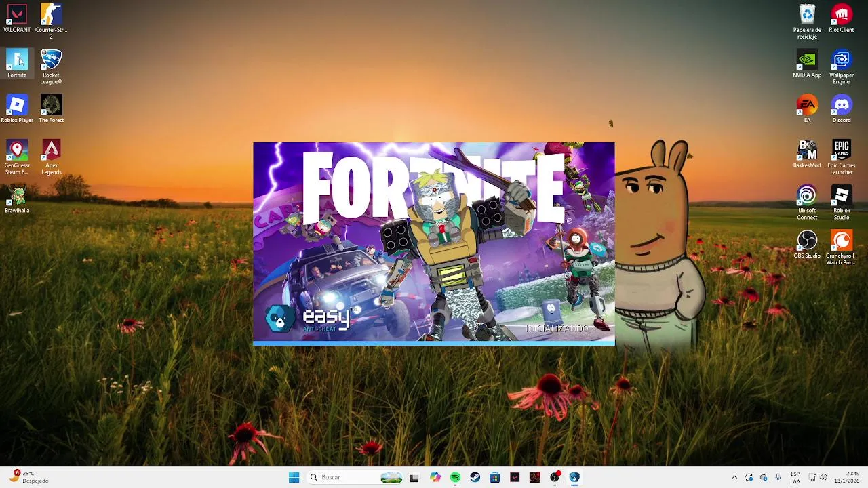Open Task View from the taskbar

coord(414,477)
